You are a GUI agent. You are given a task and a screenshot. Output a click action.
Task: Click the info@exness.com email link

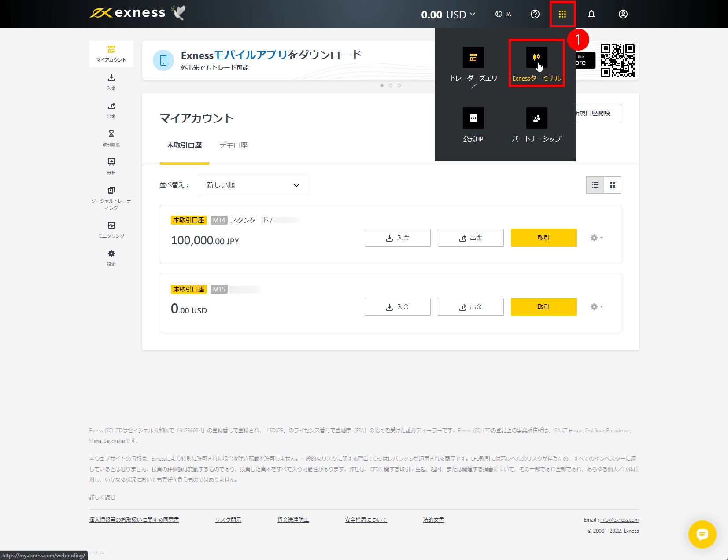tap(619, 520)
